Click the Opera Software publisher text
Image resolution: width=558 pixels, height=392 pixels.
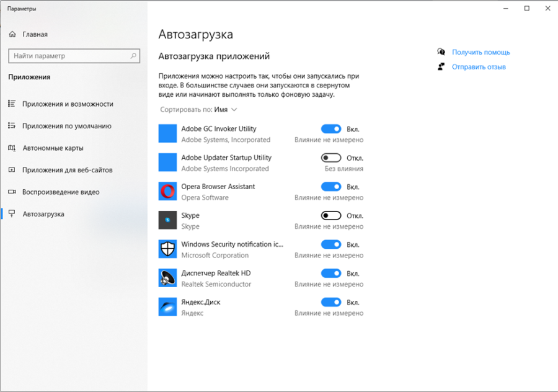[x=205, y=198]
